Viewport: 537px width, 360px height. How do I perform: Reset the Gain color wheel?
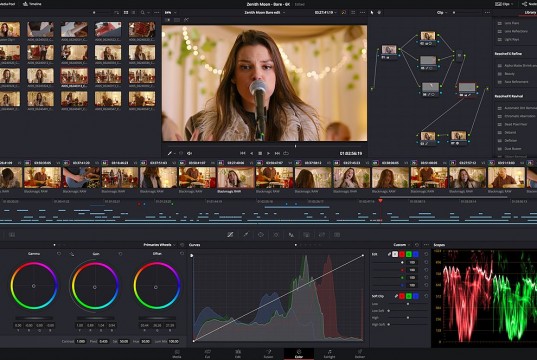pos(120,254)
